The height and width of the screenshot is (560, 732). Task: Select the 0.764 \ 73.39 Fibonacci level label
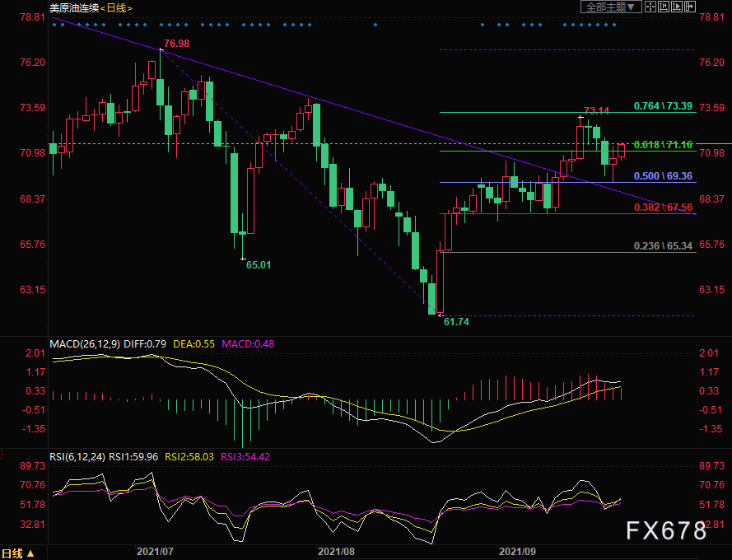point(663,106)
